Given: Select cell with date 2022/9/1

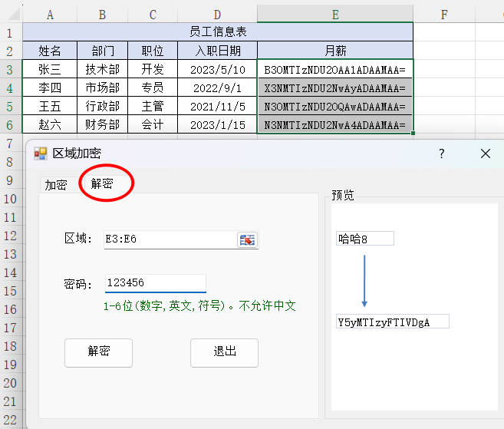Looking at the screenshot, I should tap(217, 87).
